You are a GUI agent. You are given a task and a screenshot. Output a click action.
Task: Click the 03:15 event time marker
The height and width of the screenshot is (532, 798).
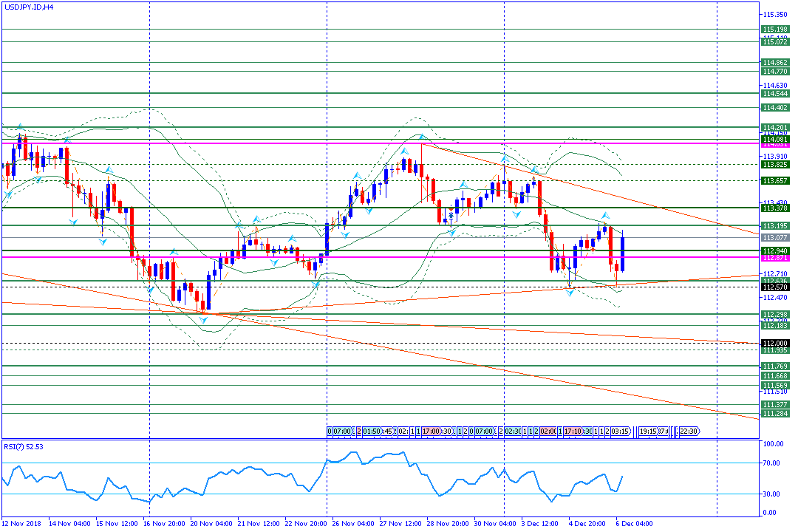click(620, 432)
